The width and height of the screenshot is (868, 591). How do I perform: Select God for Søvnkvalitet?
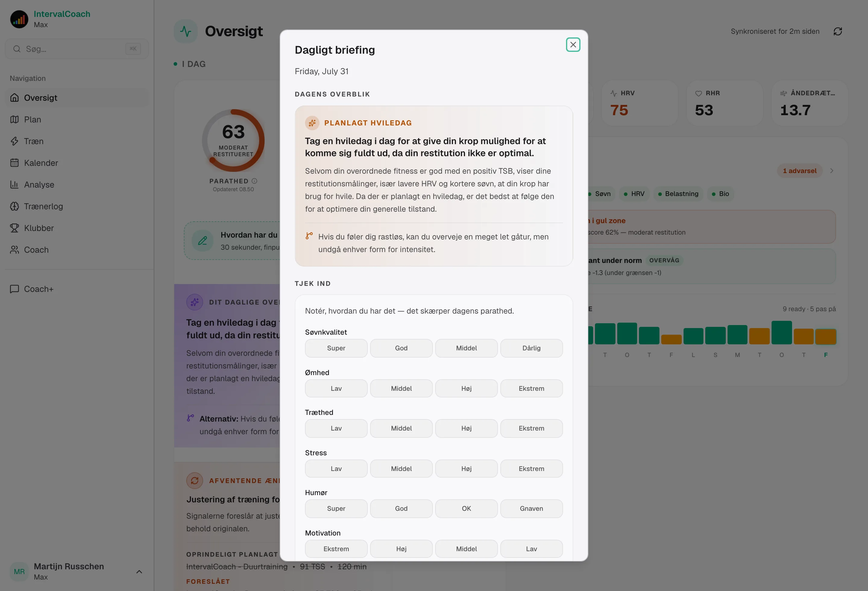tap(401, 348)
